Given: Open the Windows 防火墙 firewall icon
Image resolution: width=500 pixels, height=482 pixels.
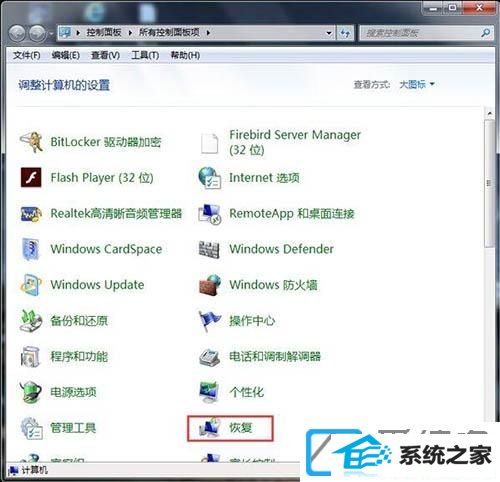Looking at the screenshot, I should pos(209,285).
